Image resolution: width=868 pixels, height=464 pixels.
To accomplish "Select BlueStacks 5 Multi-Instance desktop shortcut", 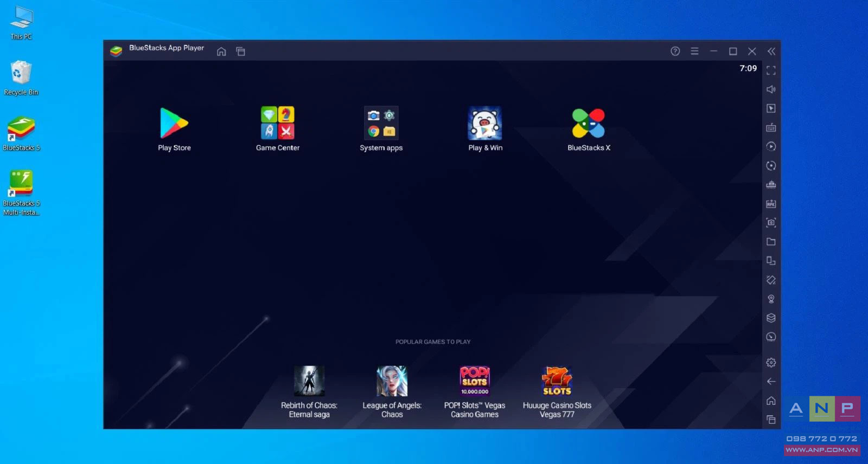I will pyautogui.click(x=21, y=193).
